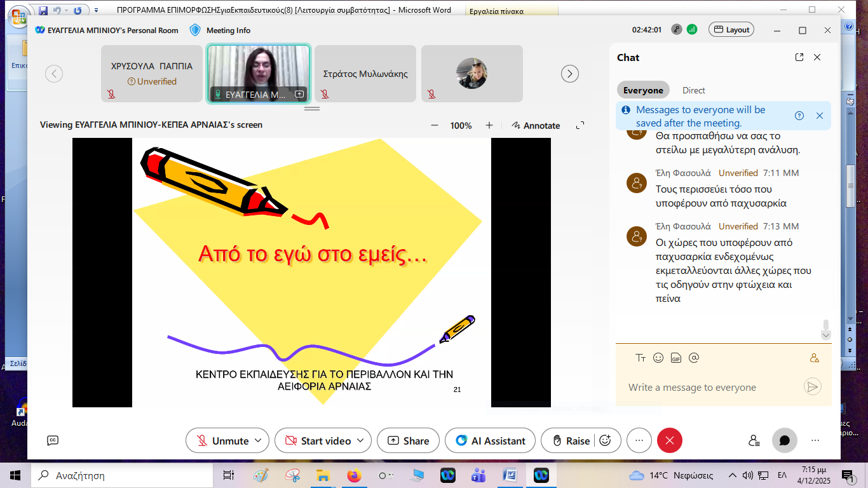Open emoji picker in chat toolbar
Screen dimensions: 868x488
[x=658, y=358]
